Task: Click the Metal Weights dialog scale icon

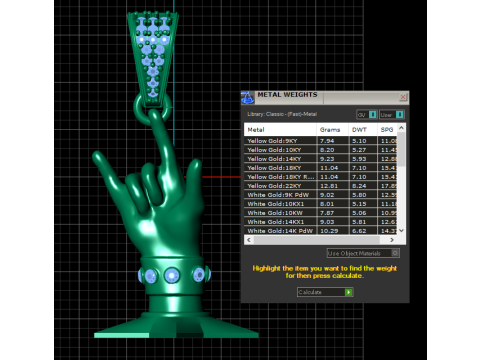Action: point(247,97)
